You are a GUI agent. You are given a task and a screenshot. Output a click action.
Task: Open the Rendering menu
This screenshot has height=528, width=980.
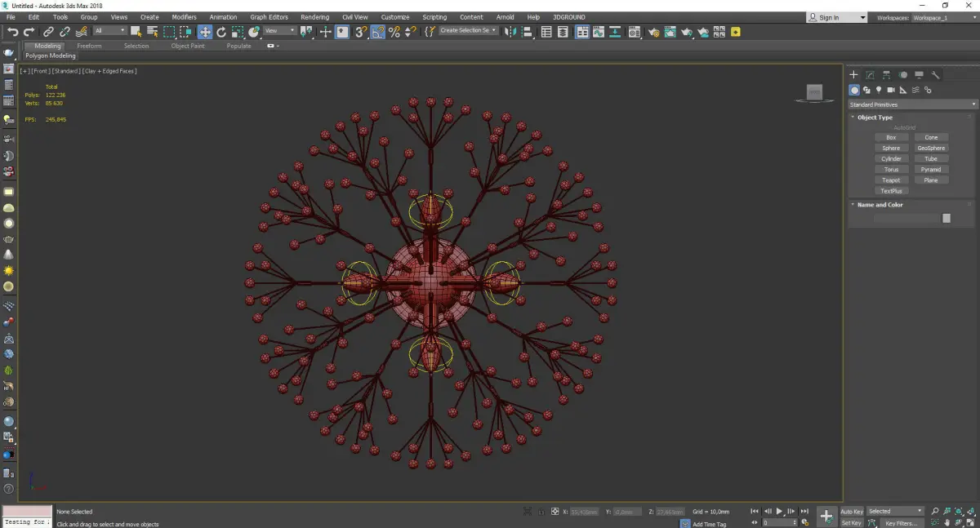click(x=314, y=17)
